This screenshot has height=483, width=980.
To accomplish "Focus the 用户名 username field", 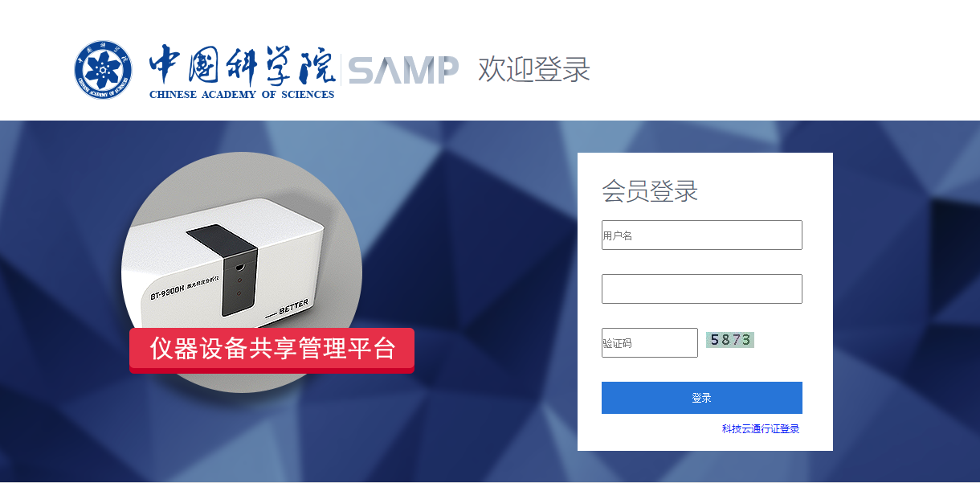I will click(x=702, y=235).
